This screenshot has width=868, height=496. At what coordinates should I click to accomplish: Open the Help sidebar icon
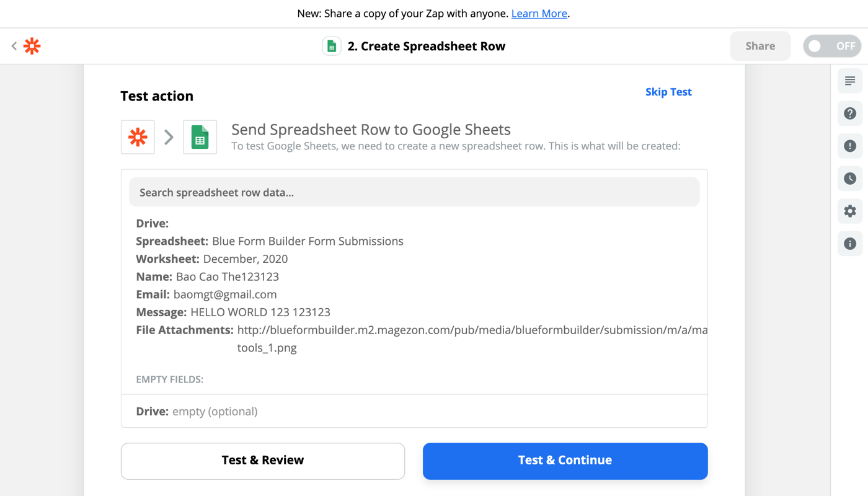click(849, 113)
